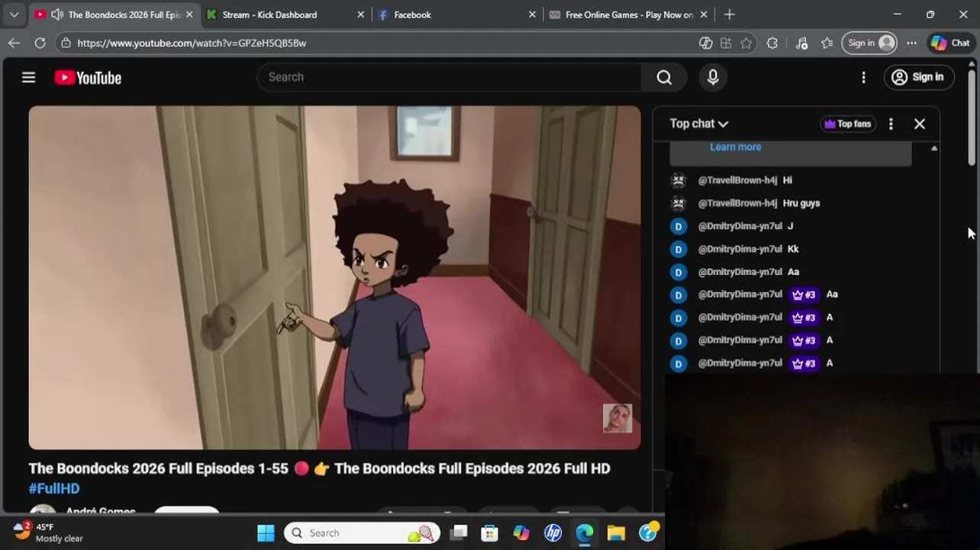Launch Microsoft Store from the taskbar
Image resolution: width=980 pixels, height=550 pixels.
tap(489, 533)
